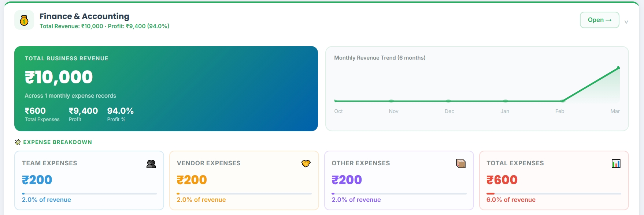The image size is (644, 215).
Task: Click the money bag Finance icon
Action: 24,20
